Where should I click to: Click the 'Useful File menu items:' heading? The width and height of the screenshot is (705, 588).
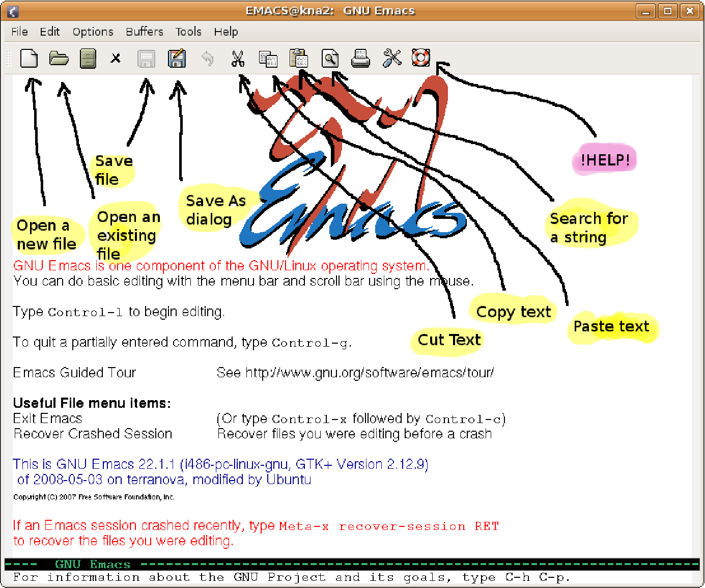tap(92, 403)
